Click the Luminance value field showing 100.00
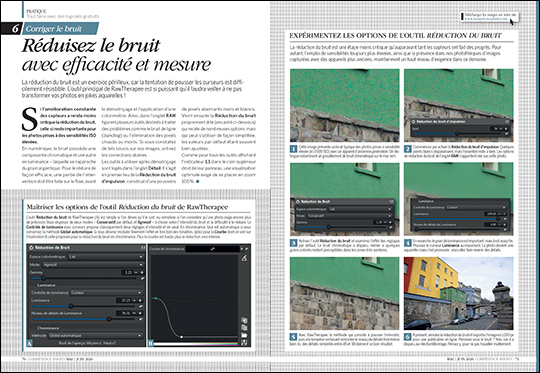The width and height of the screenshot is (540, 373). click(490, 214)
